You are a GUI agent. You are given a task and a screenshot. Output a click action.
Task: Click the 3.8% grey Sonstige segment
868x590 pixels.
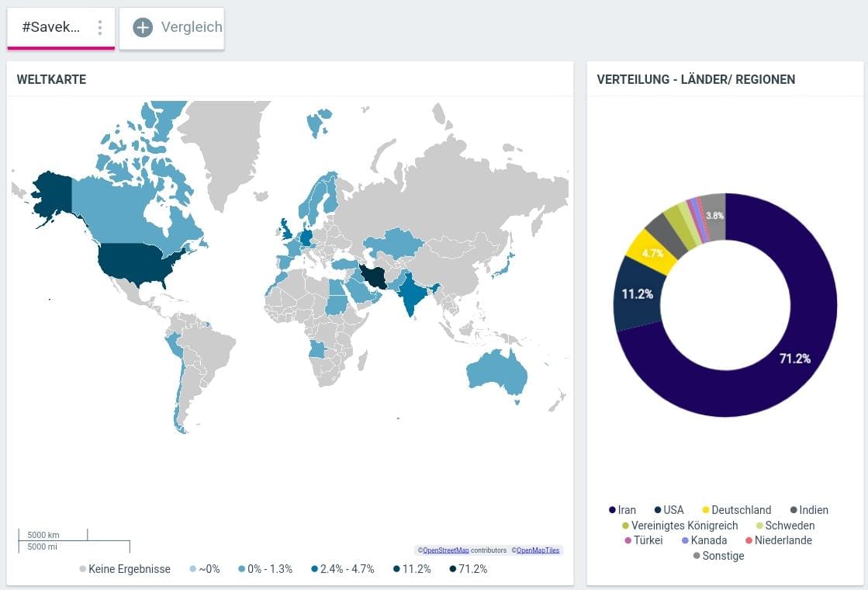tap(714, 216)
